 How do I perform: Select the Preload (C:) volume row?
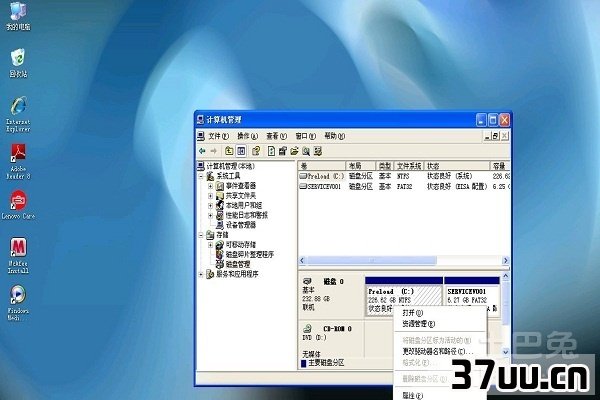[x=404, y=176]
